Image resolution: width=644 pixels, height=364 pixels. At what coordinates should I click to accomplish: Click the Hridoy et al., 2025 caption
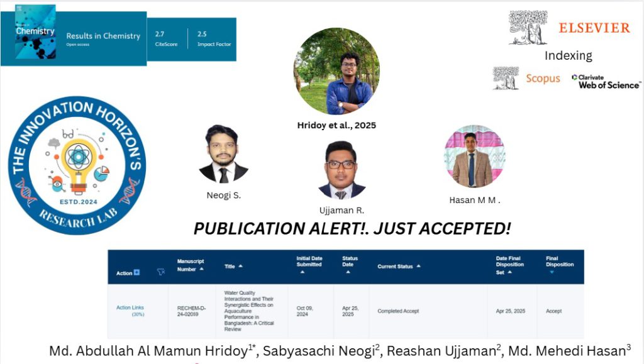pos(336,125)
